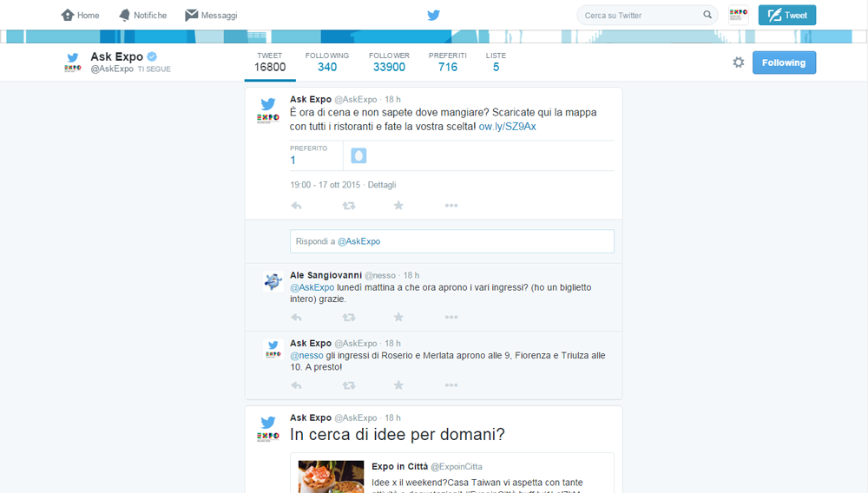Click Ask Expo avatar on the @nesso reply

point(273,350)
